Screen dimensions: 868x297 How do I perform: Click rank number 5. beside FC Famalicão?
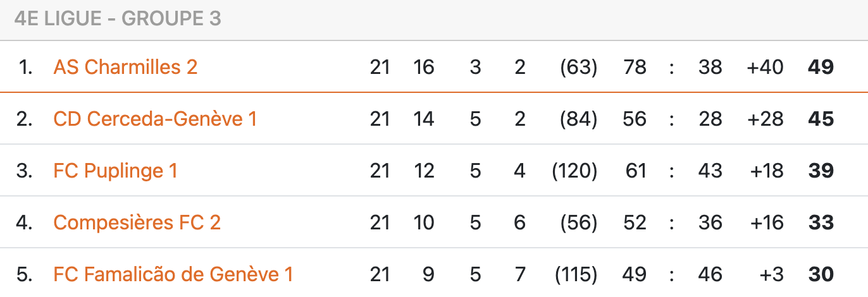click(x=25, y=274)
